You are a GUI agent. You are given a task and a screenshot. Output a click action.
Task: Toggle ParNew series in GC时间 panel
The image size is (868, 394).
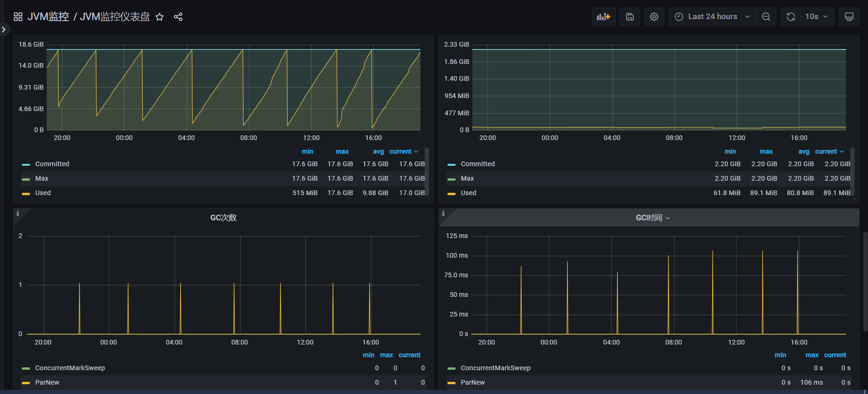(473, 383)
